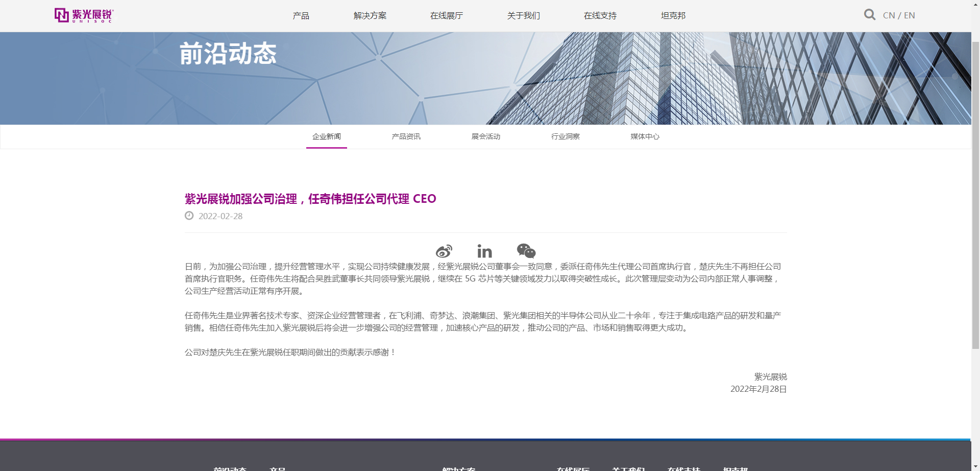Open the search magnifier icon

(869, 15)
